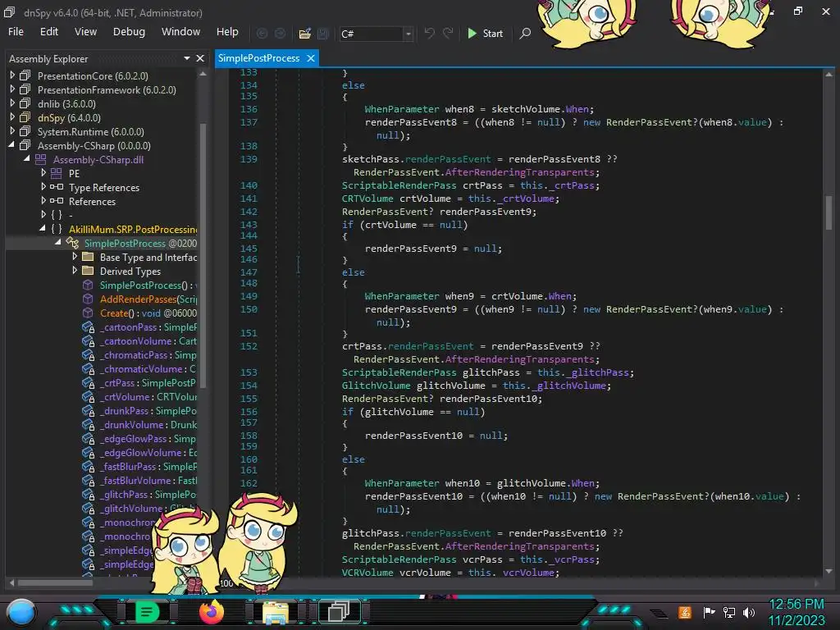The width and height of the screenshot is (840, 630).
Task: Collapse the SimplePostProcess class node
Action: (x=58, y=243)
